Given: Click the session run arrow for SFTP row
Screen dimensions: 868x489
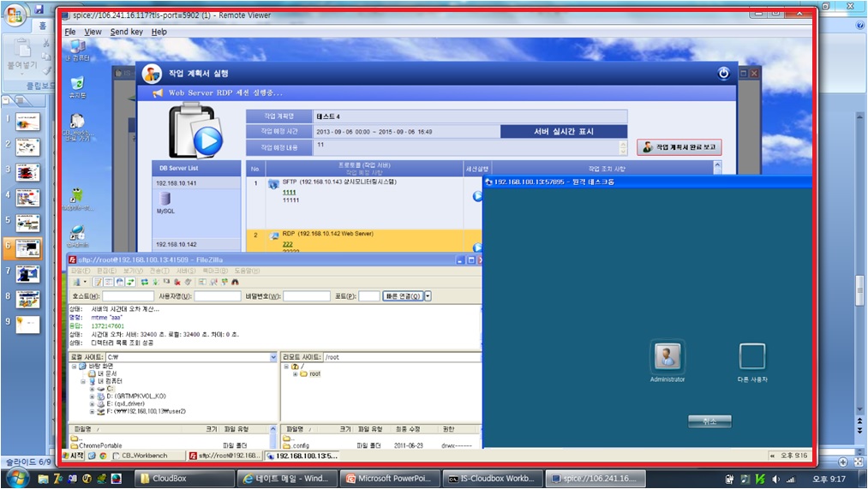Looking at the screenshot, I should [x=476, y=196].
